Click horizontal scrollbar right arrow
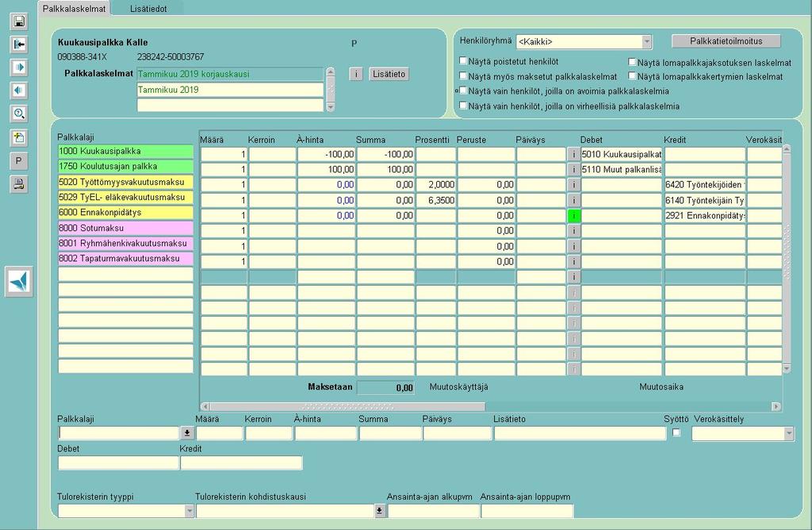Image resolution: width=812 pixels, height=530 pixels. (776, 407)
